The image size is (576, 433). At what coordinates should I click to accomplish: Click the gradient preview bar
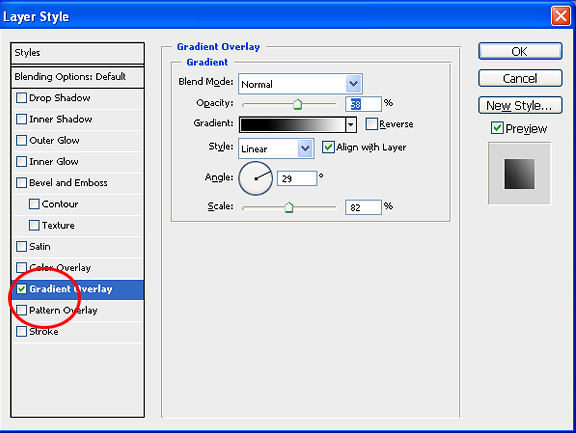pyautogui.click(x=292, y=125)
